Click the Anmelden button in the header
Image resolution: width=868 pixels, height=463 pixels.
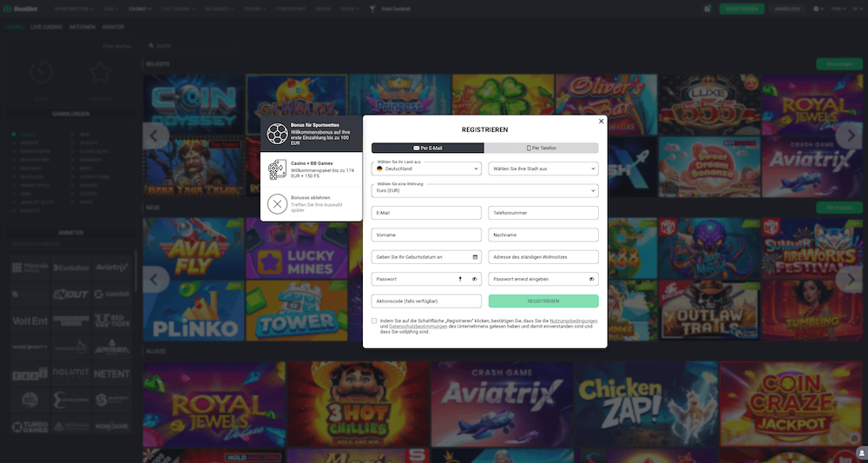pos(787,9)
